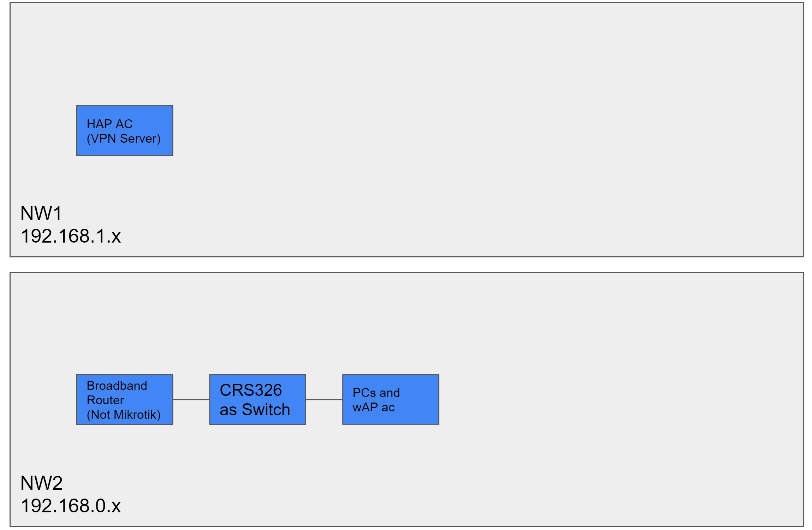Select the 192.168.0.x subnet text
The image size is (812, 530).
tap(71, 506)
